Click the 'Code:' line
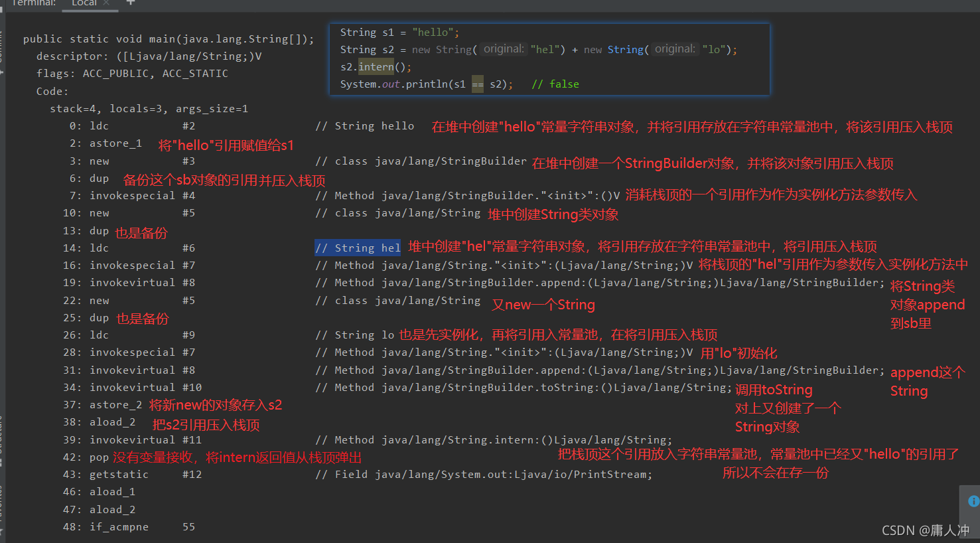Viewport: 980px width, 543px height. click(52, 92)
